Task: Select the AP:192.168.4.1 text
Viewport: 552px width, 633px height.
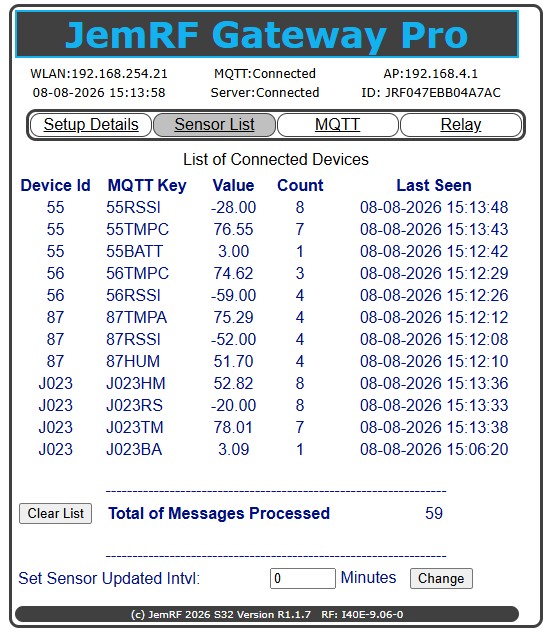Action: tap(431, 74)
